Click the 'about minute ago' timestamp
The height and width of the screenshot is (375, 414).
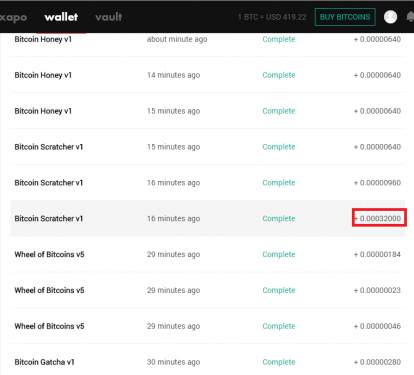177,39
